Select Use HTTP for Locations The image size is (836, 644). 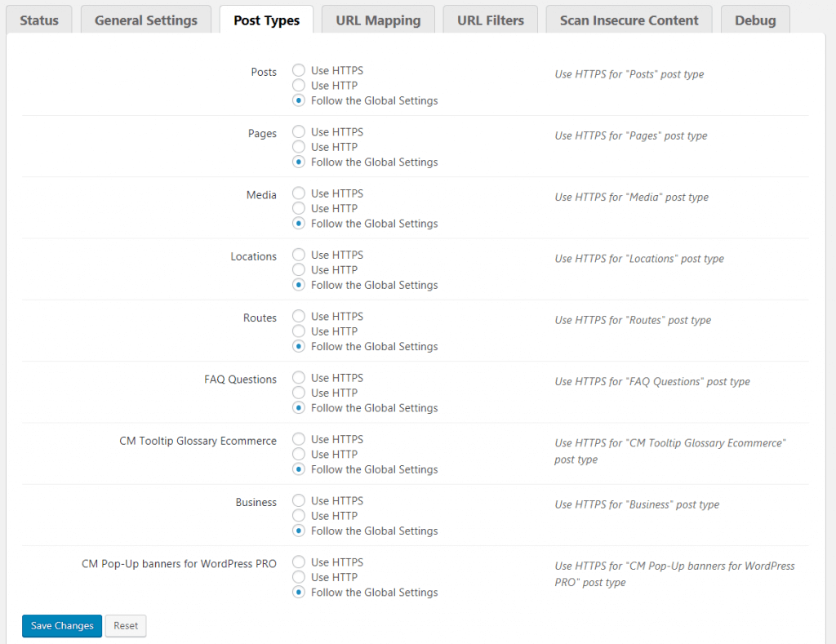point(299,270)
